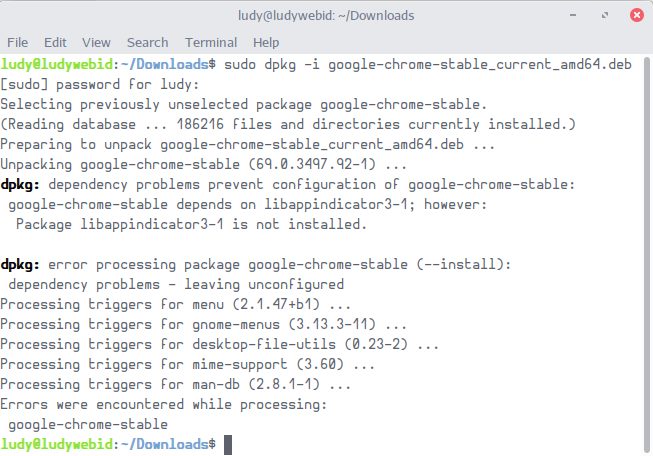Click the 'dpkg: error processing package' line
653x456 pixels.
[256, 264]
